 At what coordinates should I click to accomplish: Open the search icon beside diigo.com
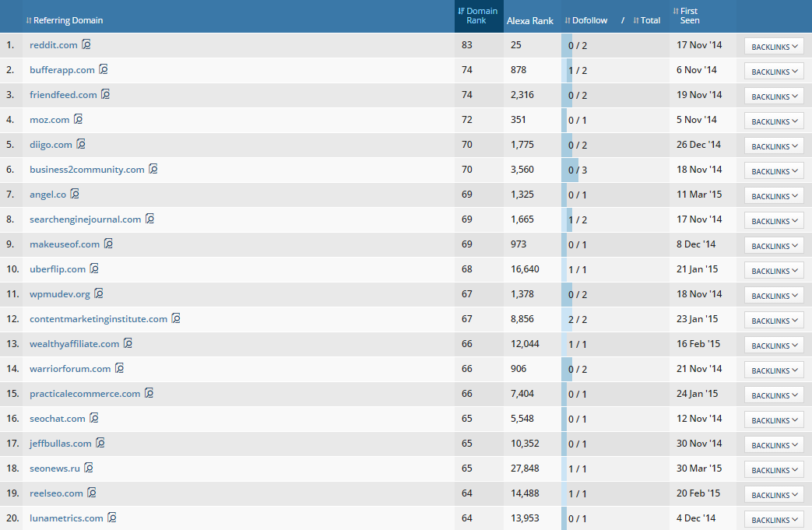click(81, 144)
